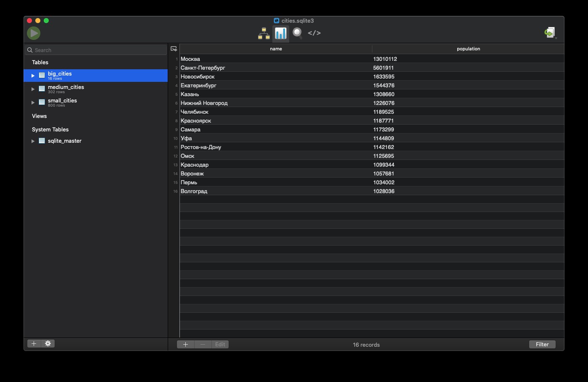The image size is (588, 382).
Task: Click population value 1173299
Action: pos(384,129)
